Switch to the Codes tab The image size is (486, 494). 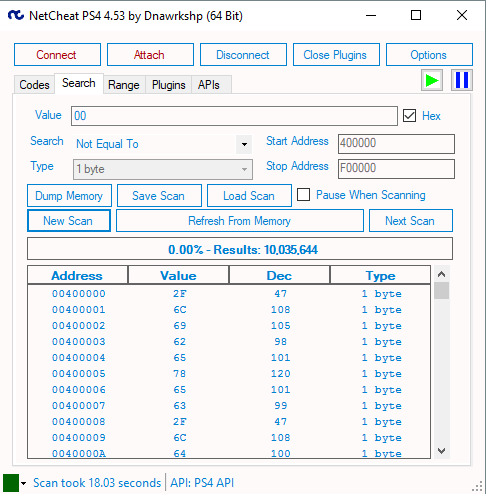click(34, 85)
